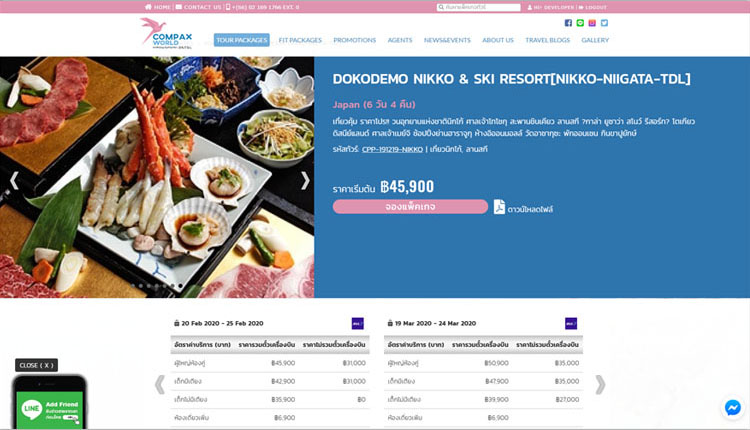Click the pink book package button
Viewport: 750px width, 430px height.
pos(410,207)
